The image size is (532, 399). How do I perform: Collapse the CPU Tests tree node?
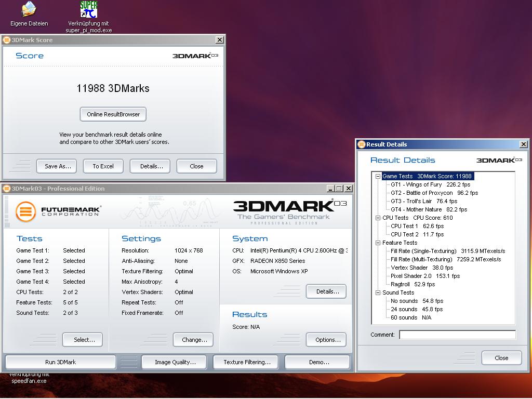[x=378, y=218]
